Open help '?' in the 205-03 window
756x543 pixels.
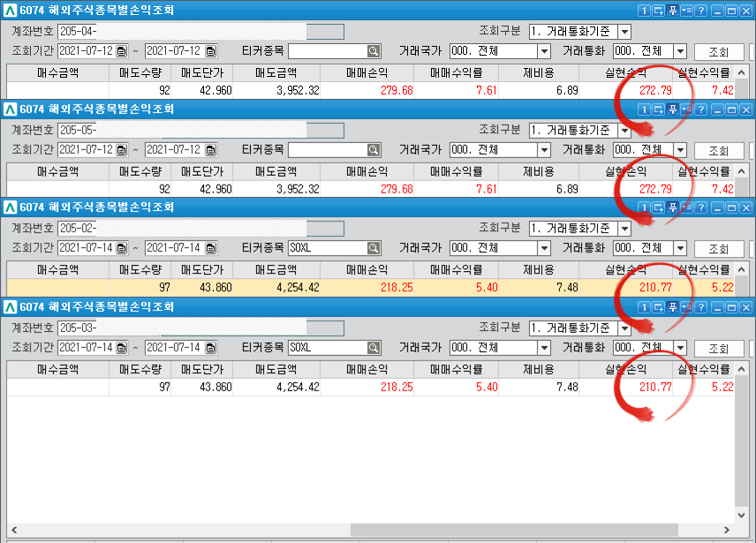coord(701,307)
